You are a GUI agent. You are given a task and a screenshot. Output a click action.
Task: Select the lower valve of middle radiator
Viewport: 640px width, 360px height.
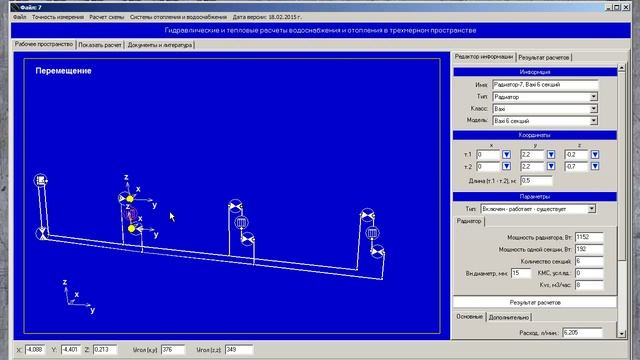248,239
